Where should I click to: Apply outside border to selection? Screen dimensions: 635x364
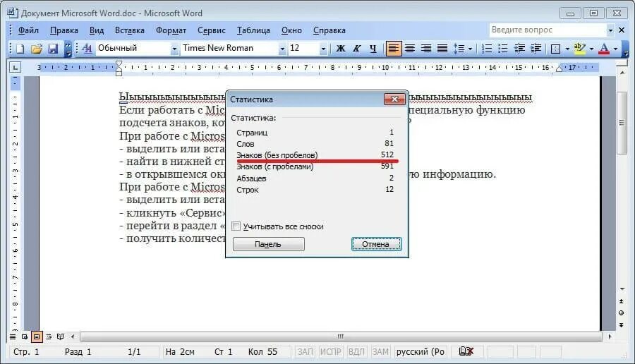tap(556, 49)
